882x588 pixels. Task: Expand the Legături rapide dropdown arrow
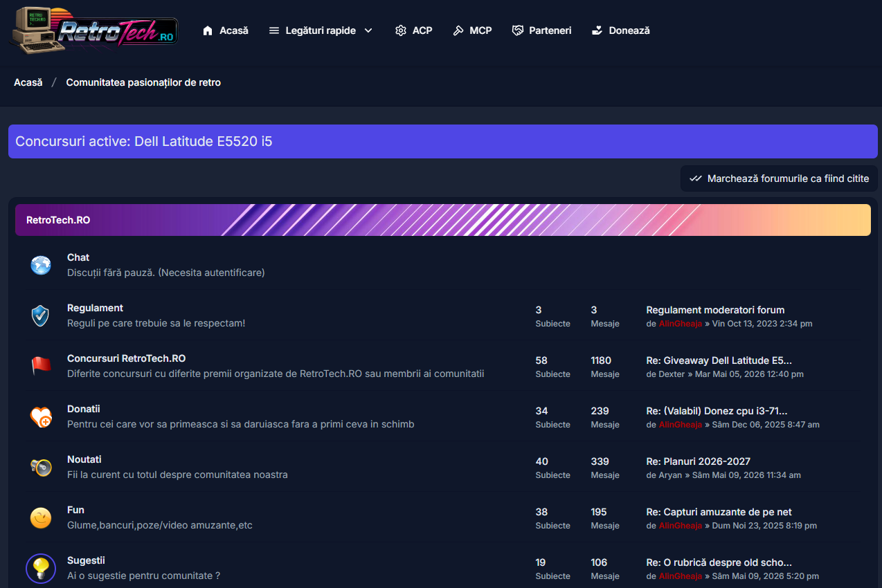[x=368, y=30]
